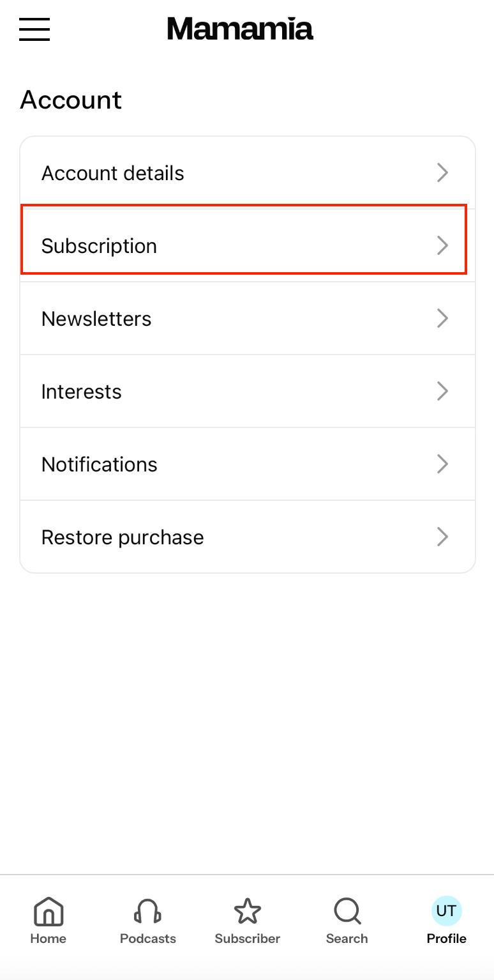Tap the Podcasts headphones icon
494x980 pixels.
coord(147,910)
